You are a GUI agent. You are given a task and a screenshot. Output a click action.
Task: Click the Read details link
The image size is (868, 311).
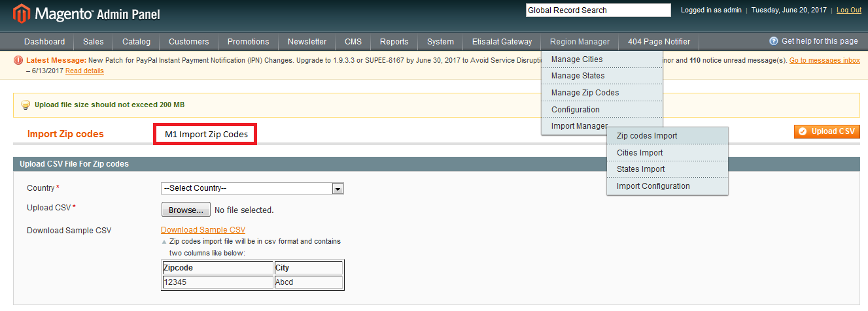84,71
